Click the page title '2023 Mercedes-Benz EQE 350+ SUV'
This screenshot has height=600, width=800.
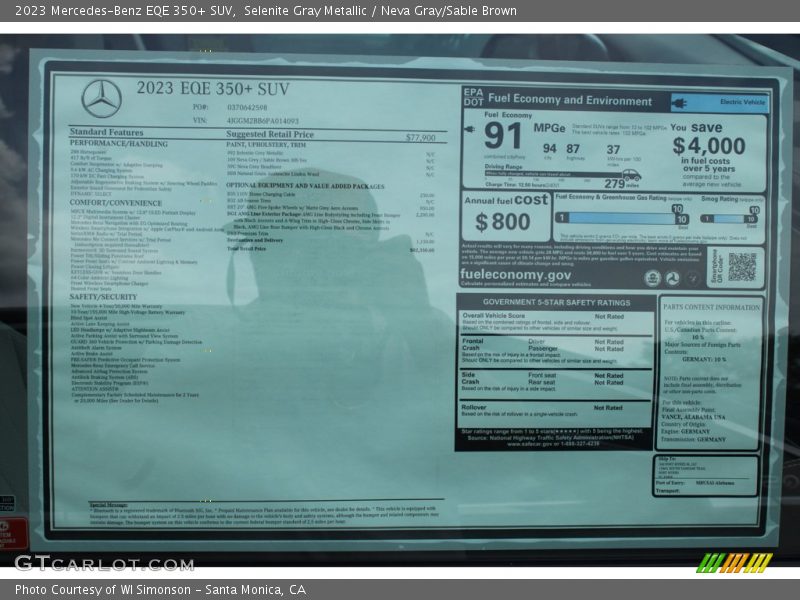(x=124, y=11)
